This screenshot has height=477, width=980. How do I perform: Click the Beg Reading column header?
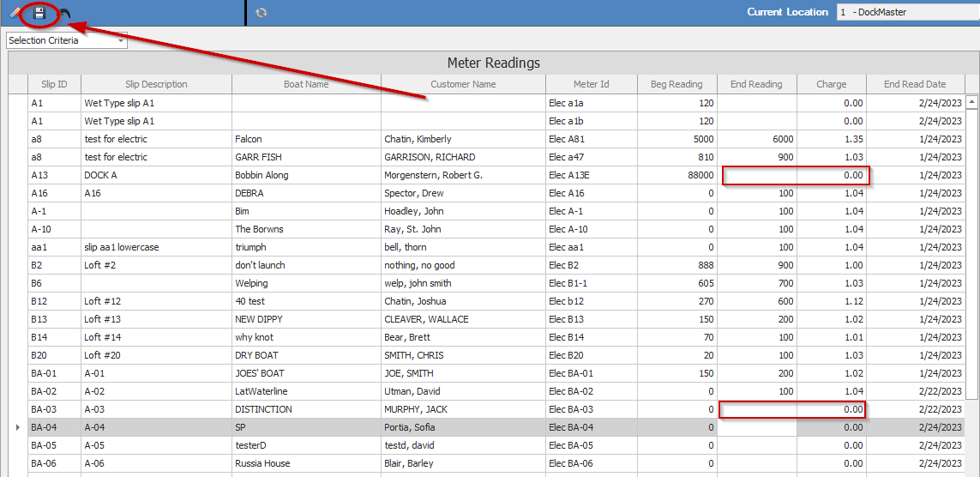click(676, 84)
